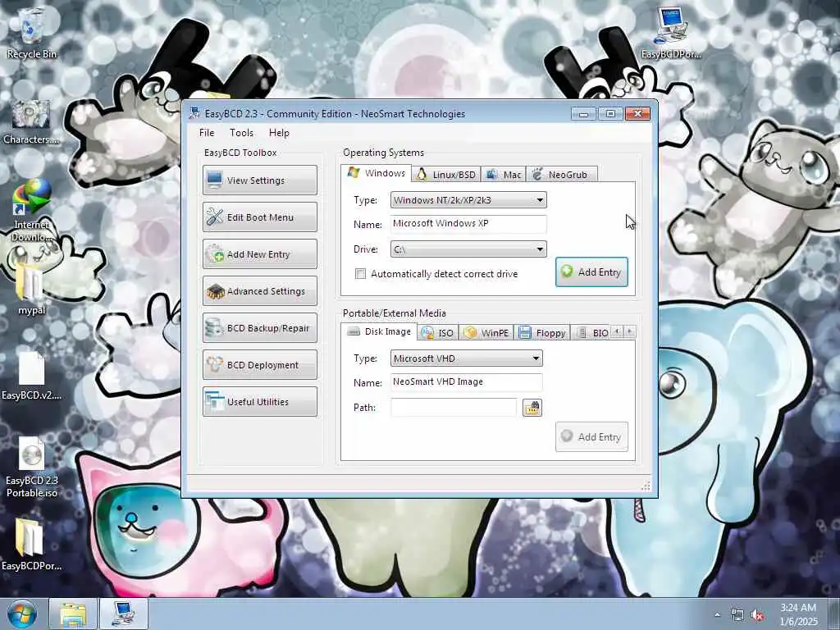This screenshot has width=840, height=630.
Task: Switch to the Windows OS tab
Action: click(x=376, y=173)
